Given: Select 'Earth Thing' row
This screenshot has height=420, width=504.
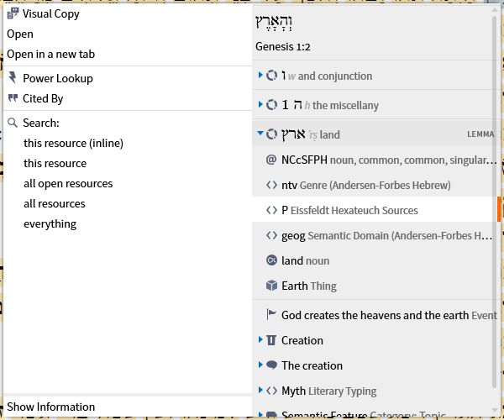Looking at the screenshot, I should click(x=375, y=286).
